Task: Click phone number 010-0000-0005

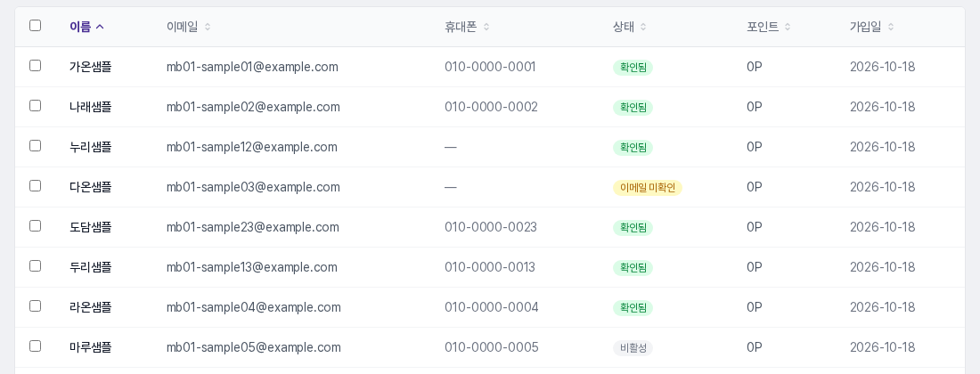Action: point(491,346)
